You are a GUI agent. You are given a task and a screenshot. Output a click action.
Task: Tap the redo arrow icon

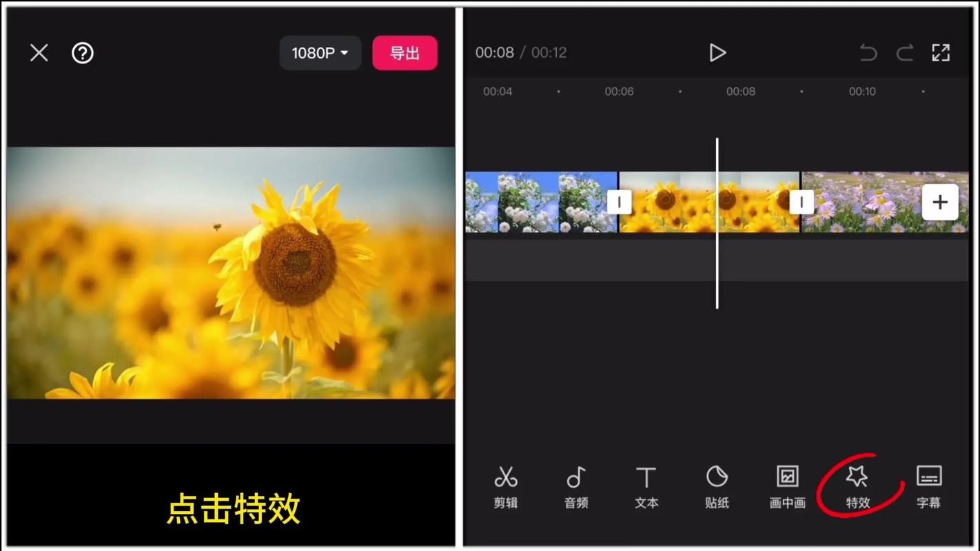(904, 52)
